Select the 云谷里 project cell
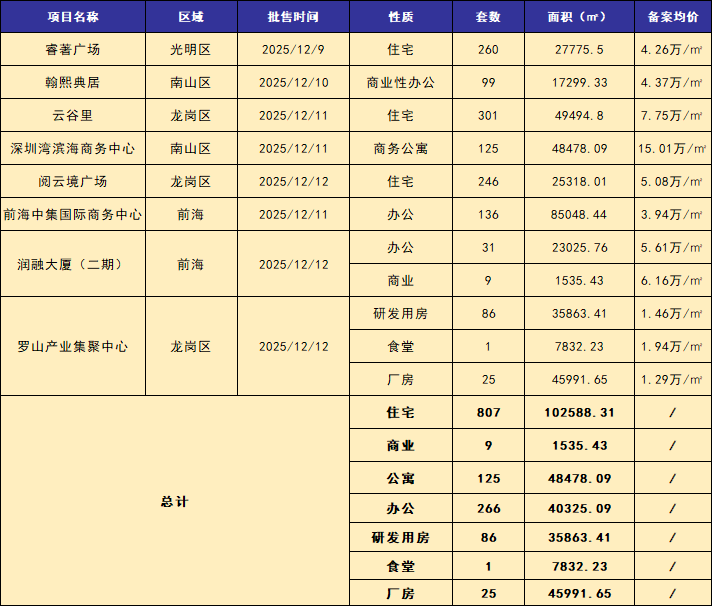This screenshot has width=712, height=606. (x=73, y=116)
